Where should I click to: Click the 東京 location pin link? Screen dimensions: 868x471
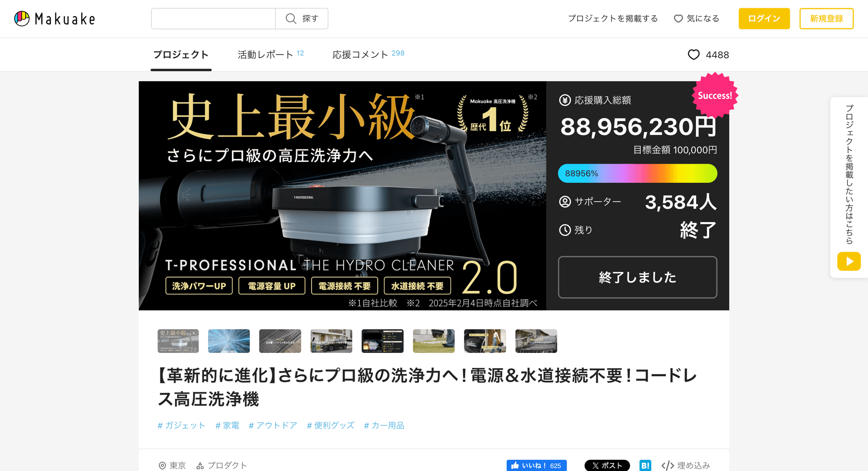(172, 465)
